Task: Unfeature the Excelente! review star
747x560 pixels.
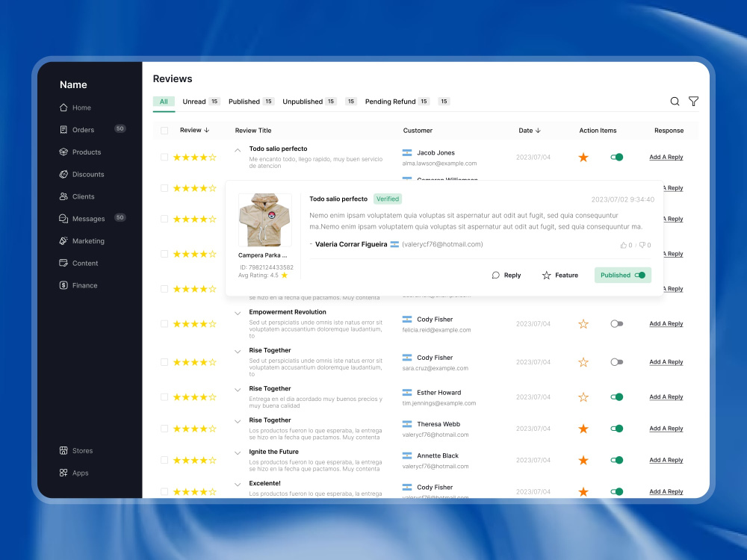Action: coord(583,491)
